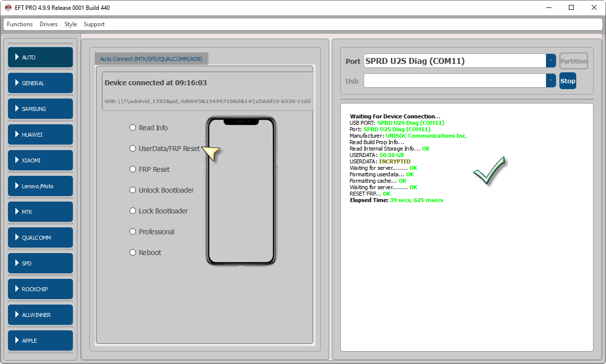Click the Stop button
Viewport: 606px width, 364px height.
(568, 81)
